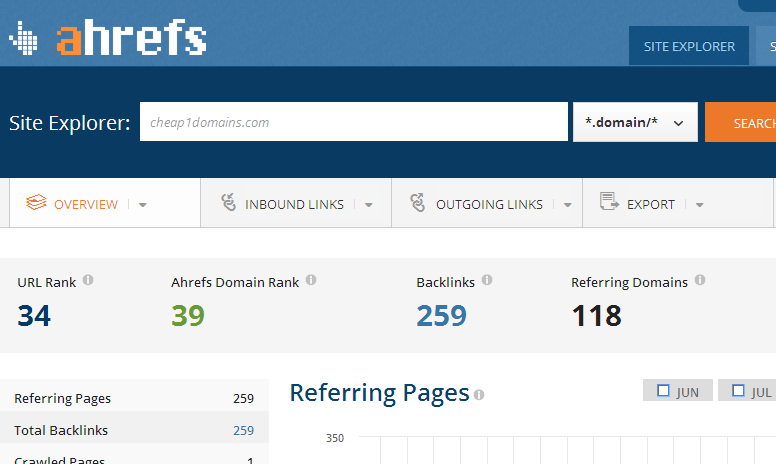Toggle the JUL checkbox
This screenshot has height=464, width=776.
pyautogui.click(x=738, y=391)
